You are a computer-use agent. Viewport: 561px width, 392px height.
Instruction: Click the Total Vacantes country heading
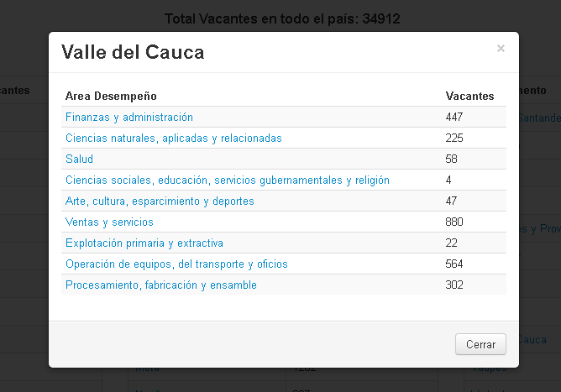[280, 18]
